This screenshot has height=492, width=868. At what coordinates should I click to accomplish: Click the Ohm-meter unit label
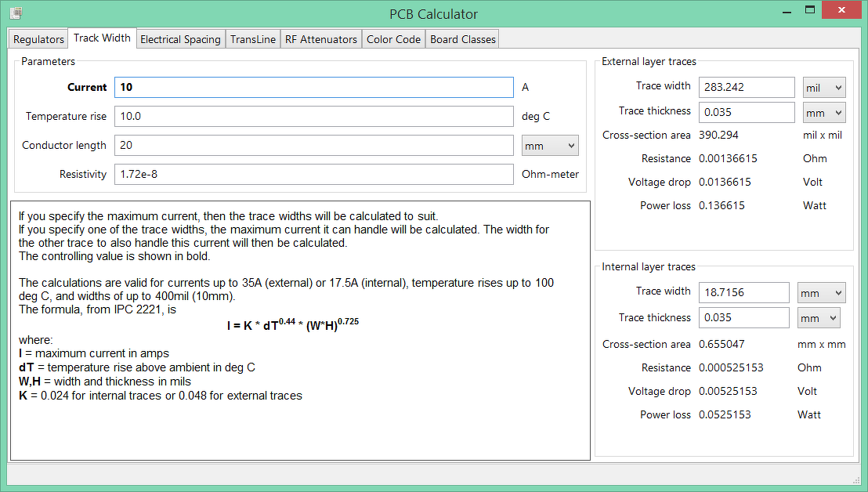coord(550,174)
